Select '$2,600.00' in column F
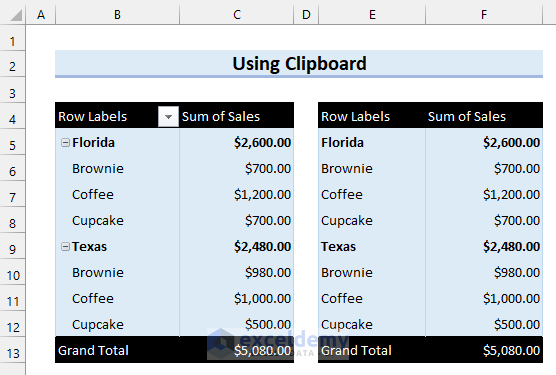Viewport: 556px width, 375px height. (484, 142)
